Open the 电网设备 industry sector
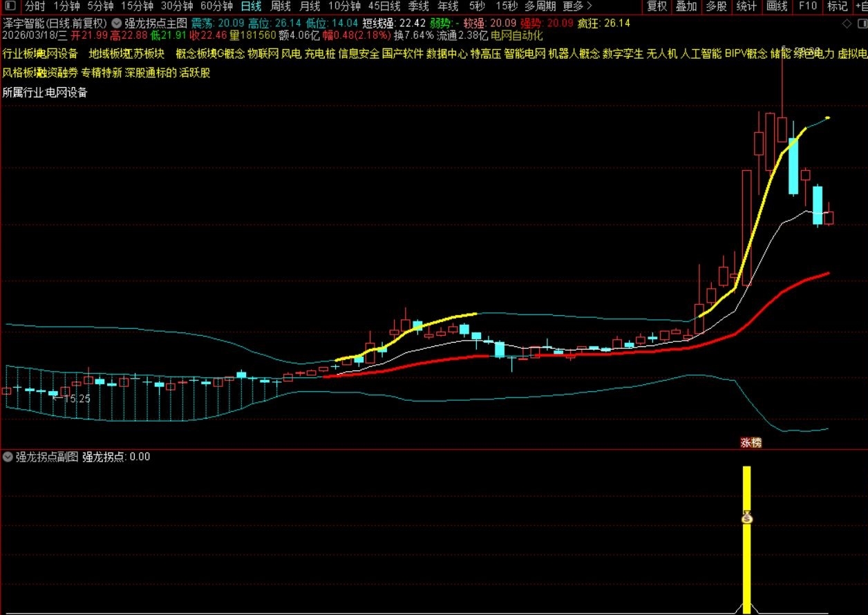 (x=57, y=54)
